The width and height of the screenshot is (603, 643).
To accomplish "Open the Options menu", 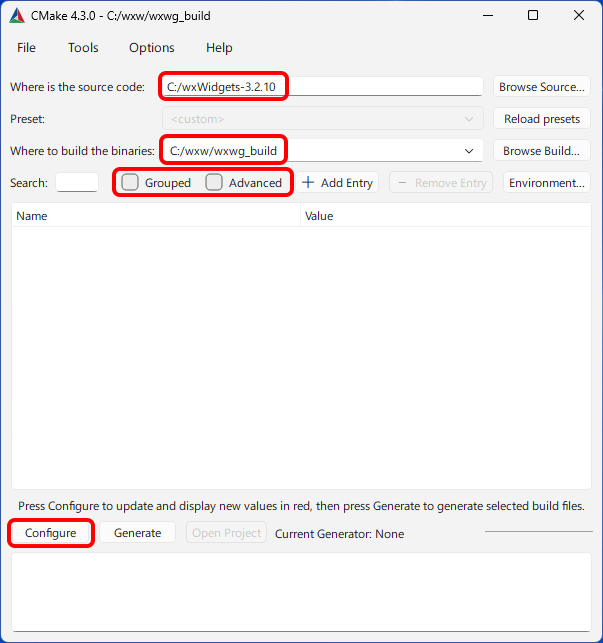I will click(x=152, y=48).
